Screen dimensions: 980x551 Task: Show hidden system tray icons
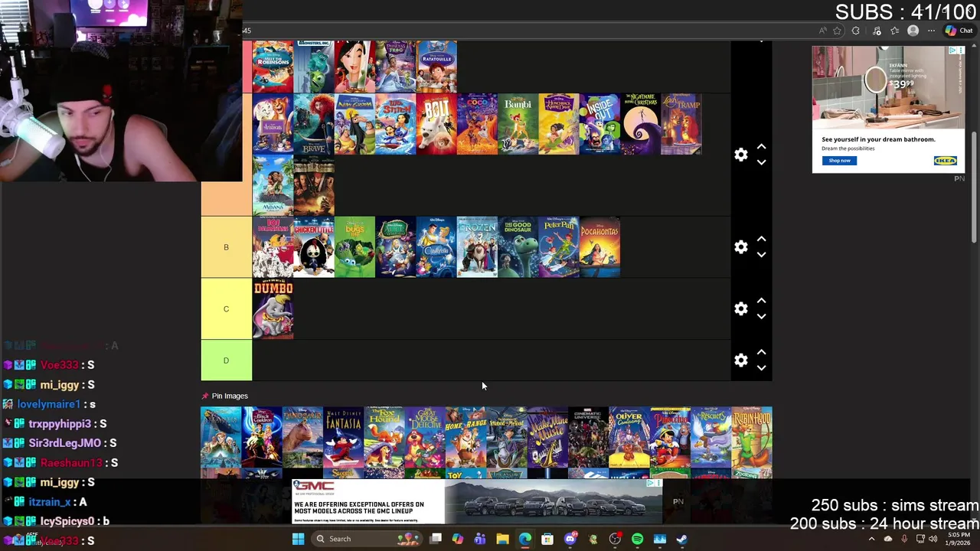(871, 539)
